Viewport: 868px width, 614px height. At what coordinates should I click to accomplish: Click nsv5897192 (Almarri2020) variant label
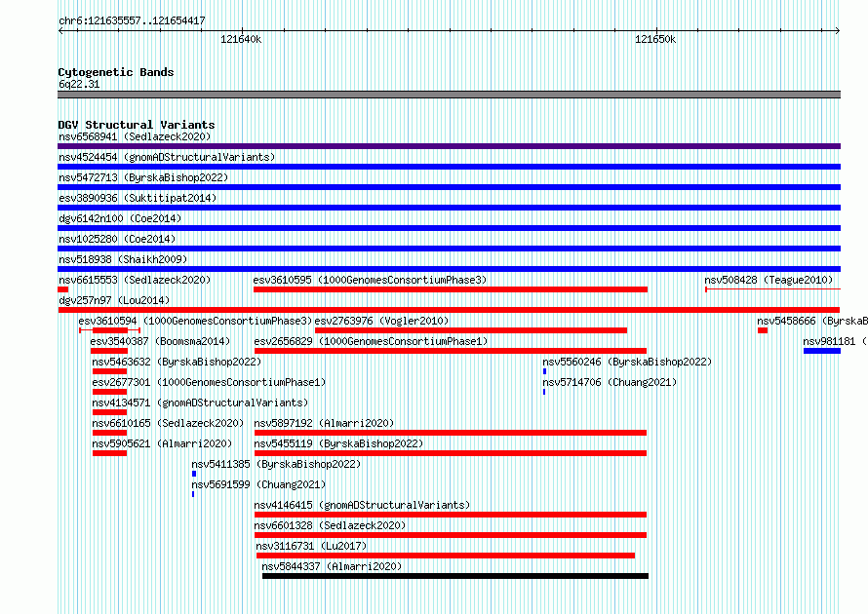pyautogui.click(x=324, y=423)
